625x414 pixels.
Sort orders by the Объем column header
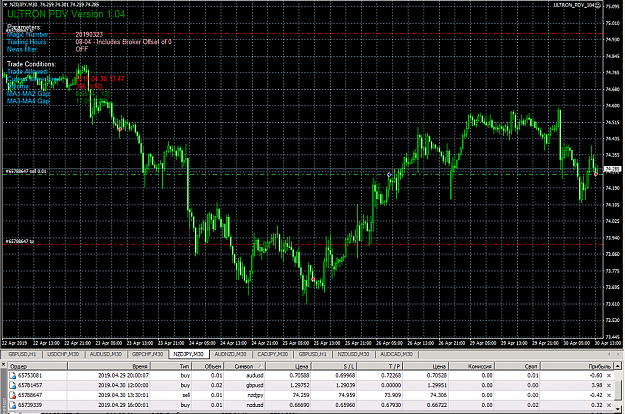click(207, 366)
